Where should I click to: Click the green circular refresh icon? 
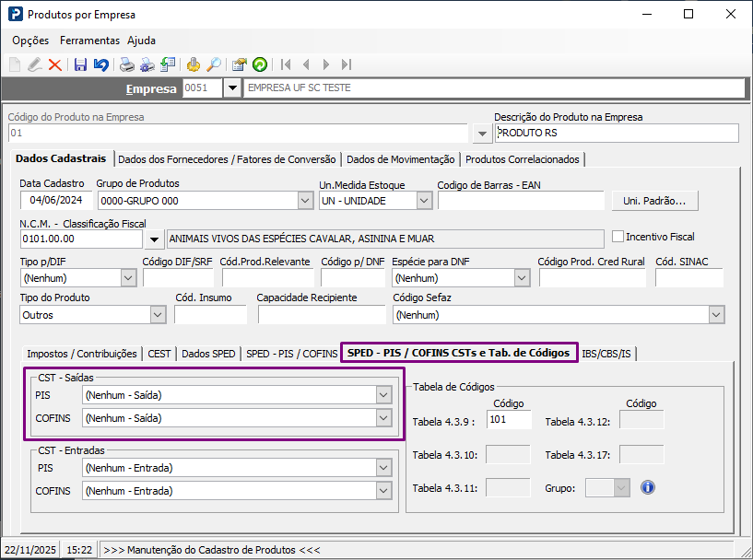[x=260, y=64]
